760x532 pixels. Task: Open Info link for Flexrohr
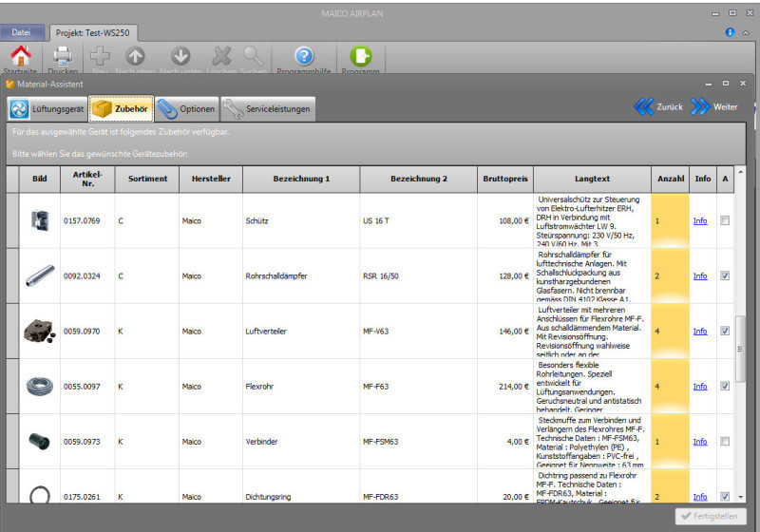coord(700,387)
